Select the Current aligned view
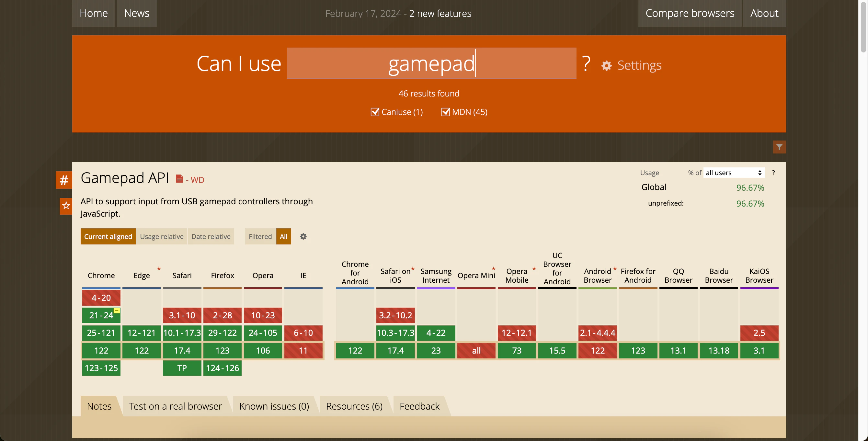The height and width of the screenshot is (441, 868). coord(108,236)
